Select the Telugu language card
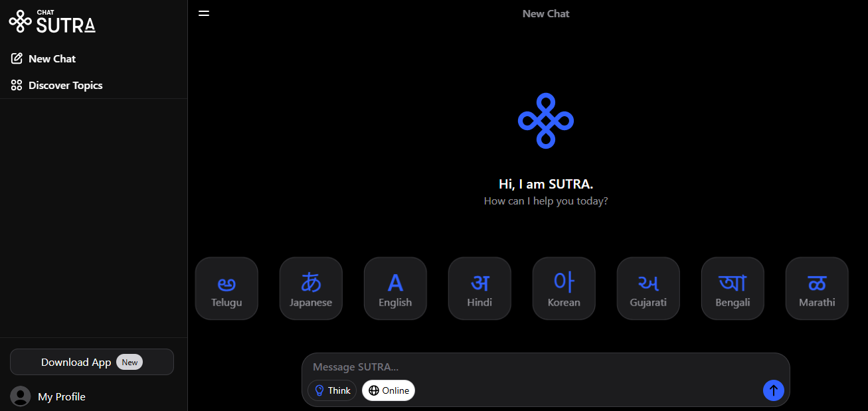 pos(226,288)
